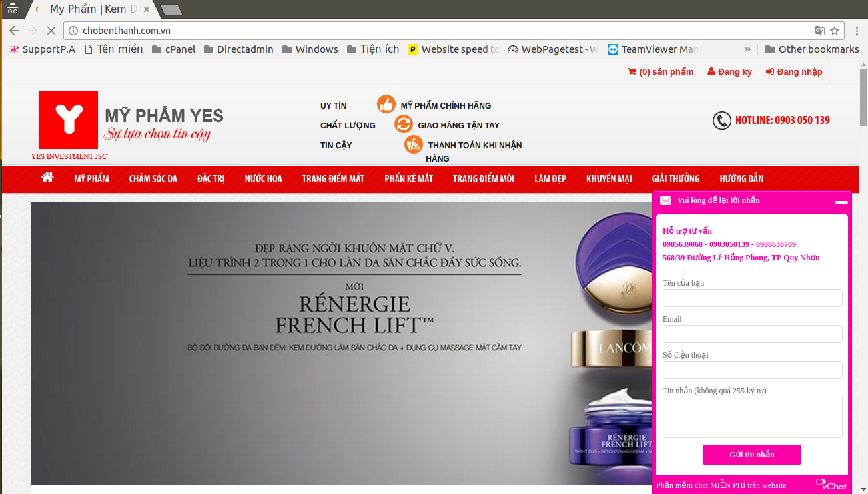Open the MỸ PHẨM menu
This screenshot has height=494, width=868.
pyautogui.click(x=92, y=179)
